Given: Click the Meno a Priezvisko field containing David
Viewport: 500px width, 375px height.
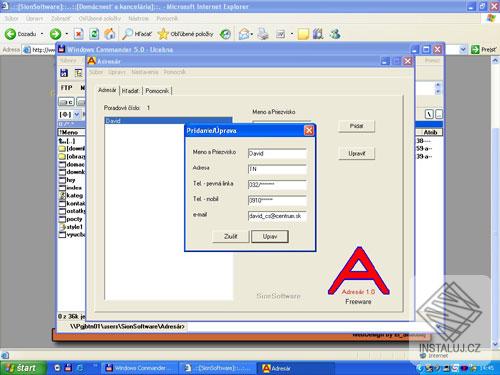Looking at the screenshot, I should pos(277,154).
